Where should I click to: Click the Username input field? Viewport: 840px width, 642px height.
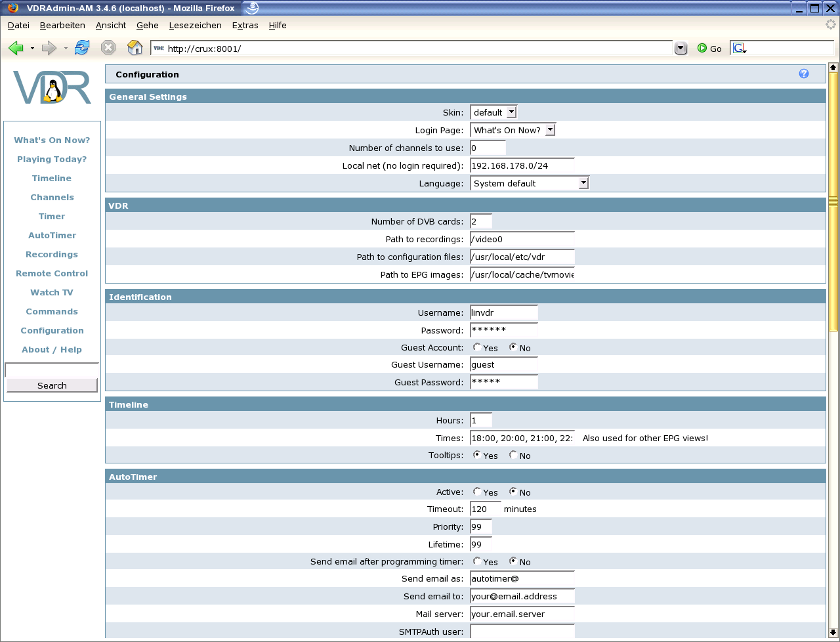click(x=503, y=312)
